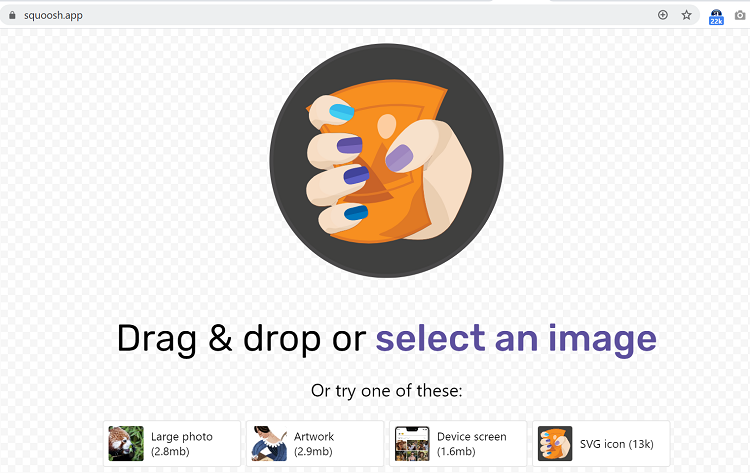Click the (1.6mb) size label

pos(456,451)
